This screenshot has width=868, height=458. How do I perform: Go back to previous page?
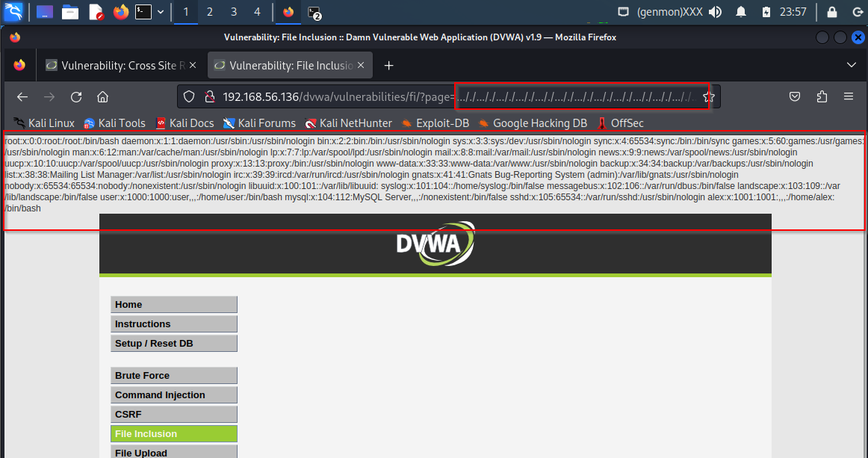pyautogui.click(x=22, y=97)
